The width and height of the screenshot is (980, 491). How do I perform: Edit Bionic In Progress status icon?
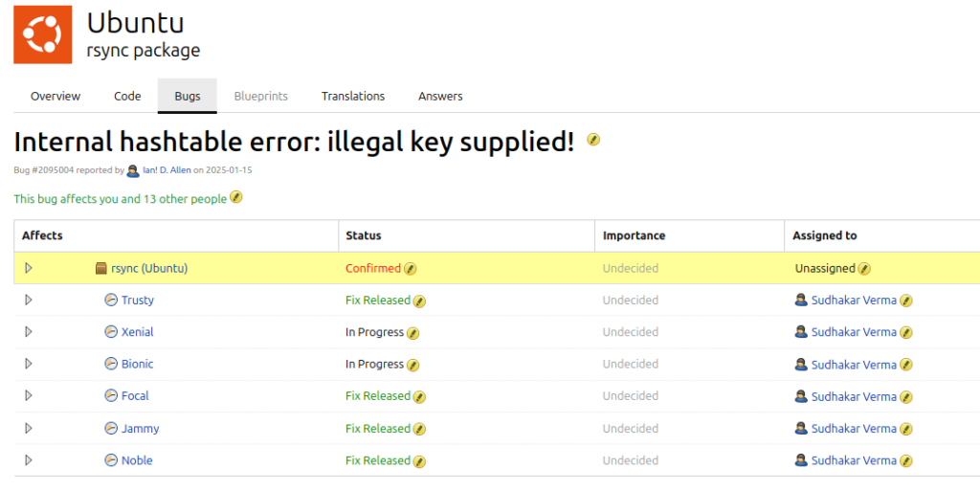click(412, 365)
